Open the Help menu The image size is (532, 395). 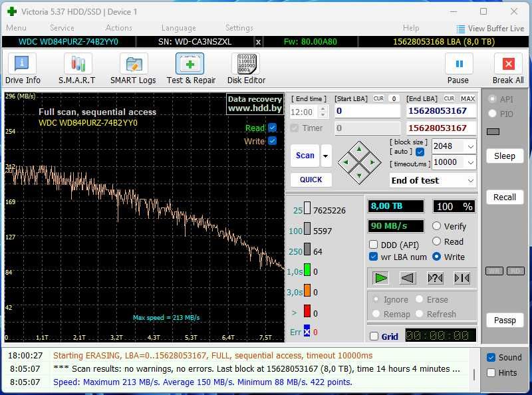tap(411, 28)
